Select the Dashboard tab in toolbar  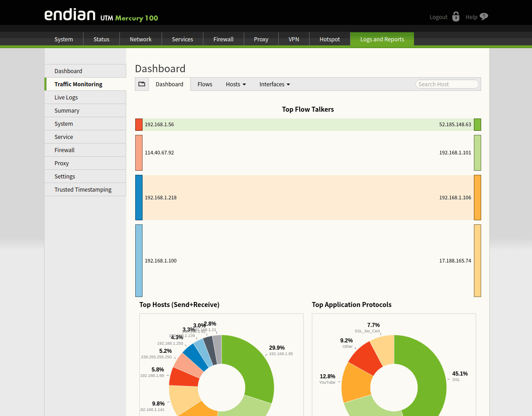tap(169, 84)
